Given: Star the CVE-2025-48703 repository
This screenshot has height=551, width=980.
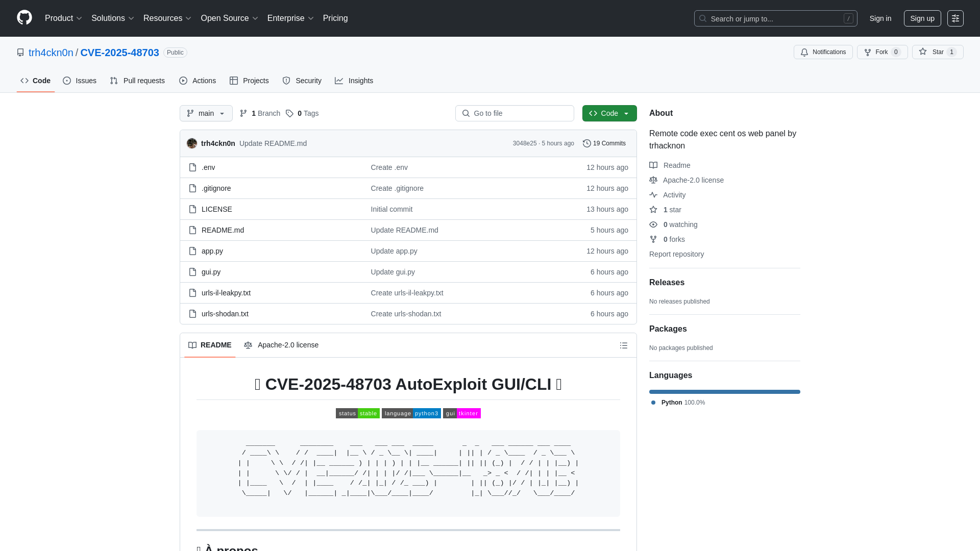Looking at the screenshot, I should 938,52.
